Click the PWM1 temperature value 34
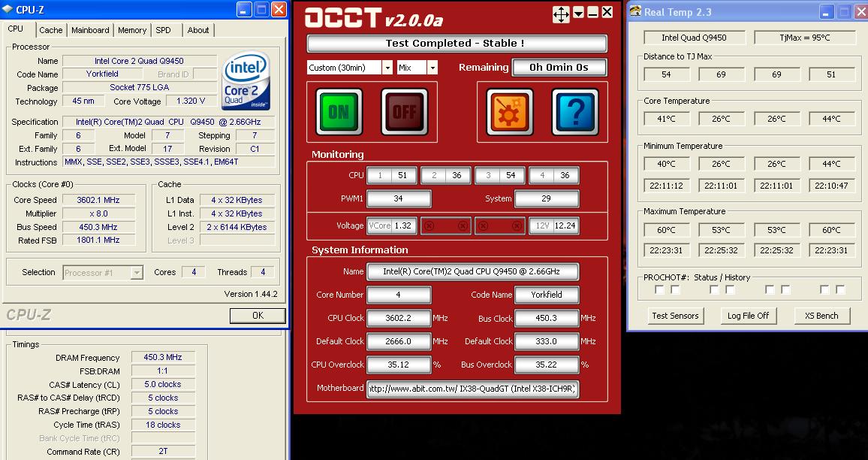Image resolution: width=868 pixels, height=460 pixels. (x=399, y=198)
